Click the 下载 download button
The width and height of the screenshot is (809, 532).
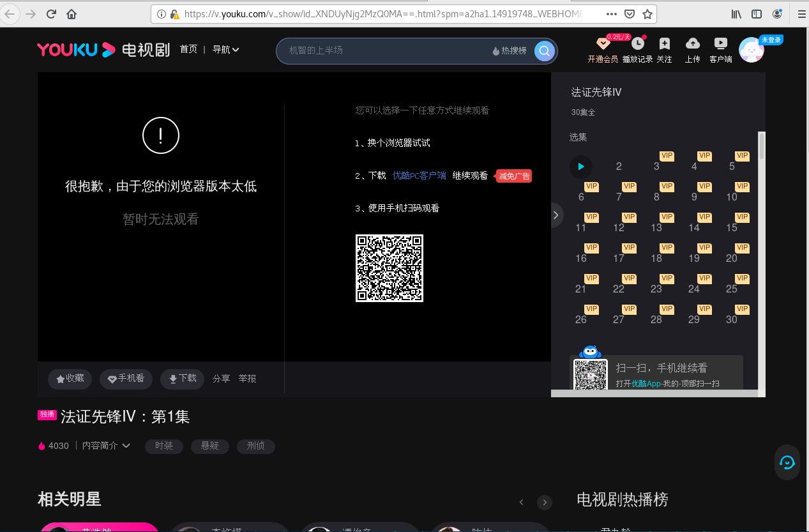click(x=182, y=379)
